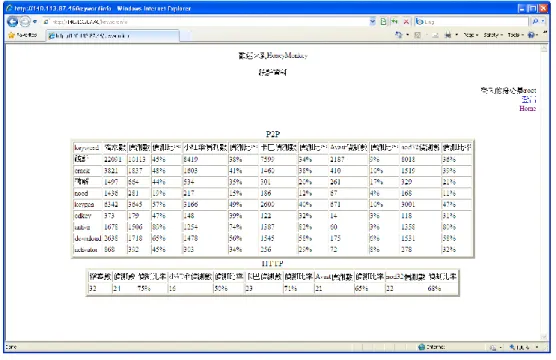Screen dimensions: 556x360
Task: Go back with the Back arrow button
Action: 12,22
